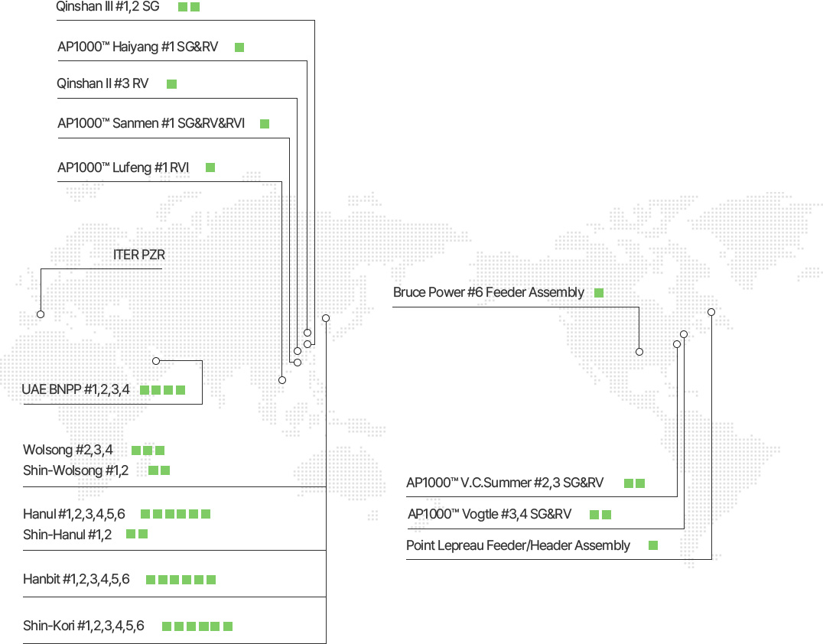Select the AP1000 Lufeng #1 RVI text
Screen dimensions: 823x644
(x=123, y=168)
